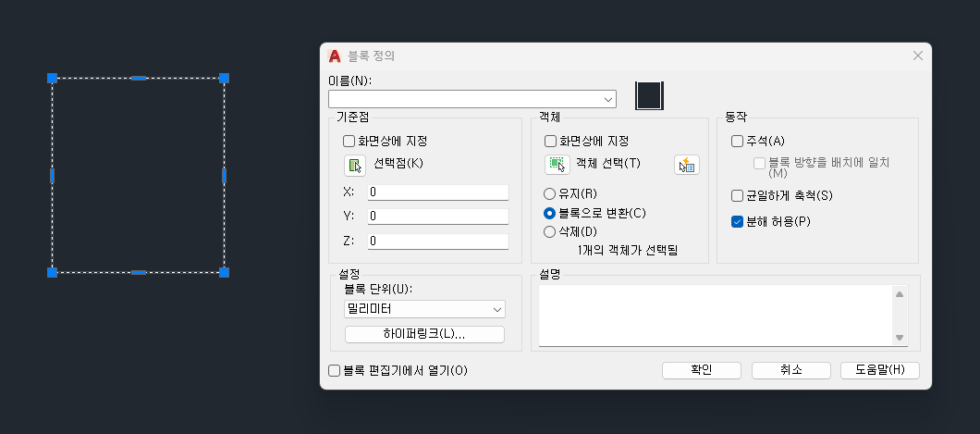Click inside the 설명 description text area
This screenshot has height=434, width=980.
tap(715, 316)
